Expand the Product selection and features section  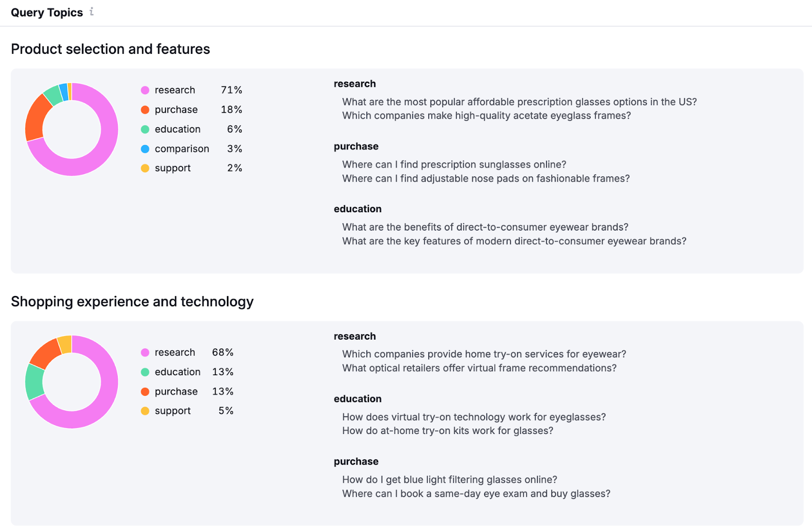pos(110,49)
